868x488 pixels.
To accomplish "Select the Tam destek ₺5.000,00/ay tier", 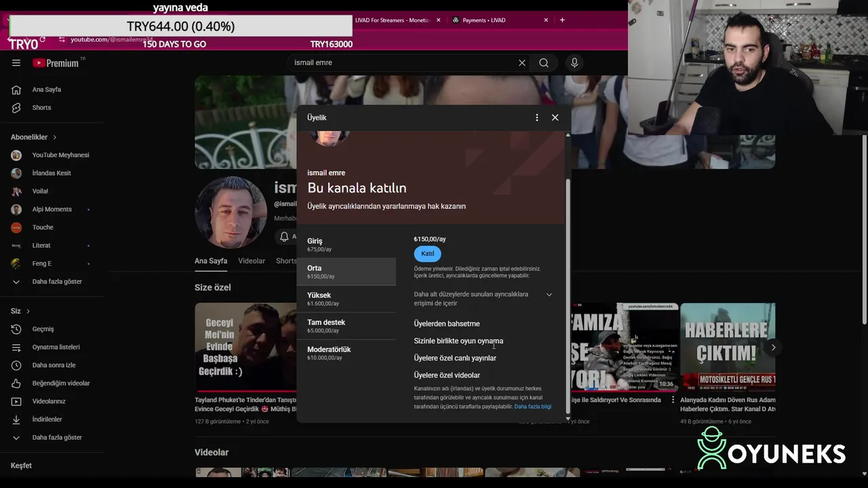I will click(x=346, y=326).
